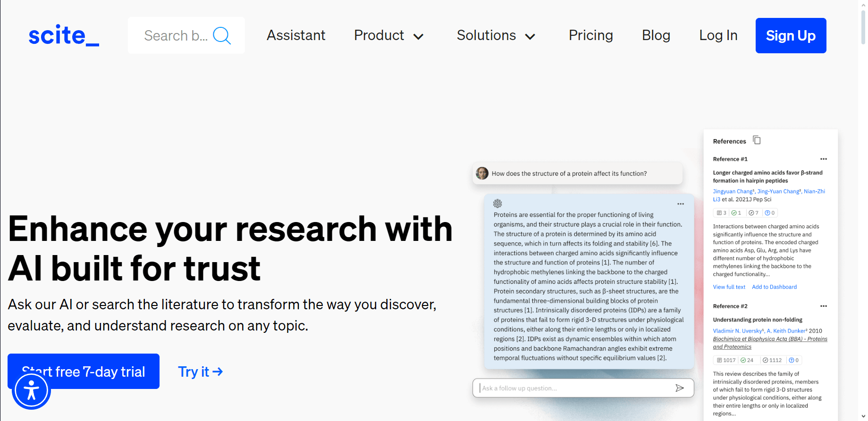Image resolution: width=868 pixels, height=421 pixels.
Task: Click View full text link
Action: tap(729, 287)
